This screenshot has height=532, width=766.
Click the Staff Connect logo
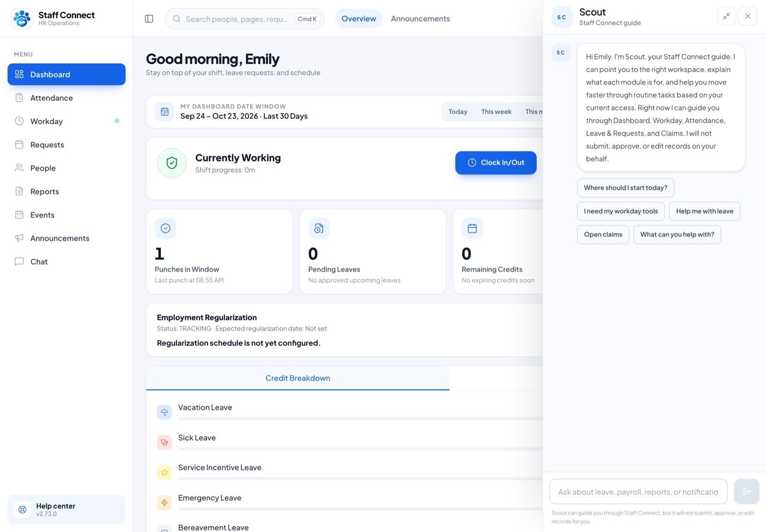pyautogui.click(x=22, y=19)
